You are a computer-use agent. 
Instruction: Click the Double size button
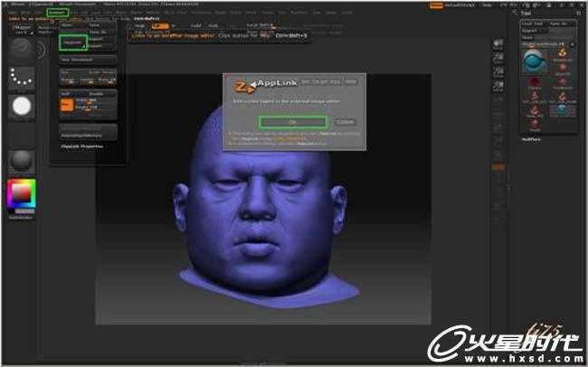click(x=102, y=93)
